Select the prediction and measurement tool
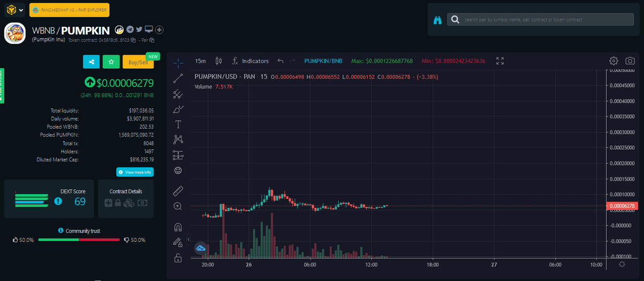 [x=178, y=155]
